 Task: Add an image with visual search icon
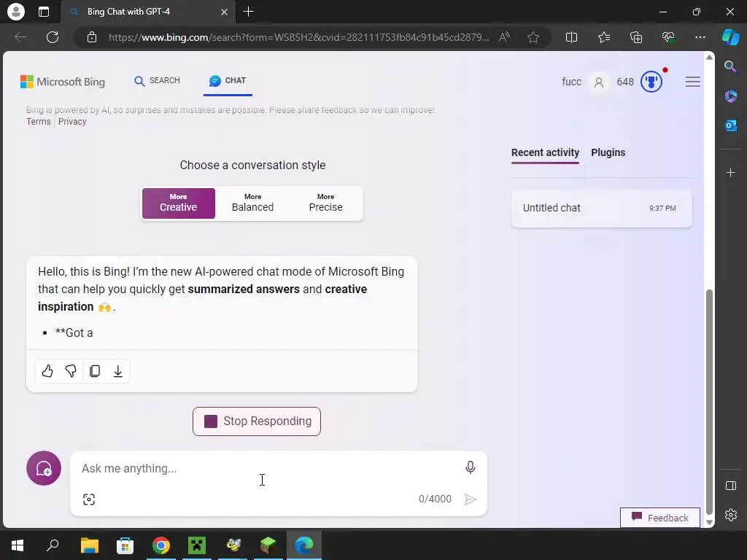coord(89,499)
